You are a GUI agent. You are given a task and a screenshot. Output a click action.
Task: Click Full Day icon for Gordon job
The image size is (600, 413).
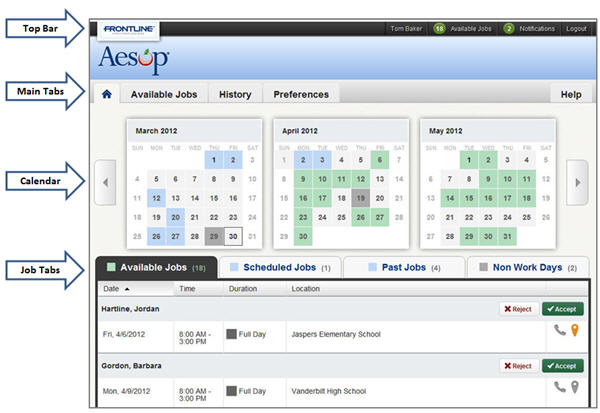click(x=232, y=391)
